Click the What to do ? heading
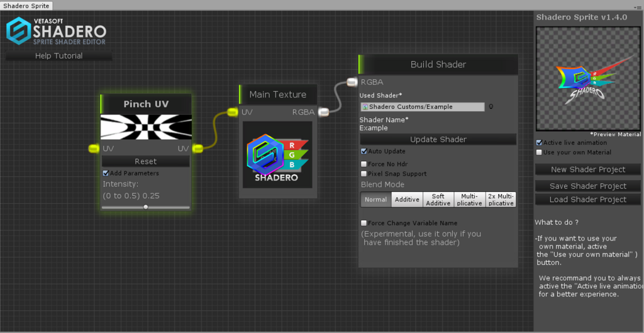The width and height of the screenshot is (644, 333). [x=557, y=222]
